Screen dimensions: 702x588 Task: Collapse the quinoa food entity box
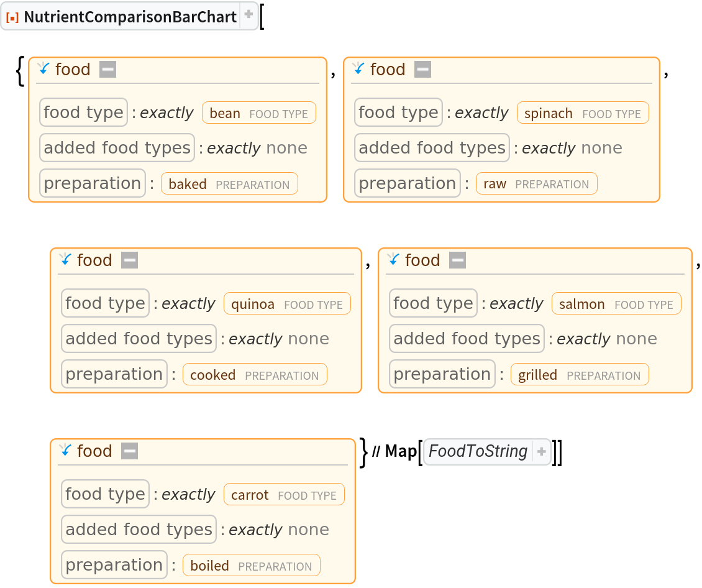click(x=129, y=260)
